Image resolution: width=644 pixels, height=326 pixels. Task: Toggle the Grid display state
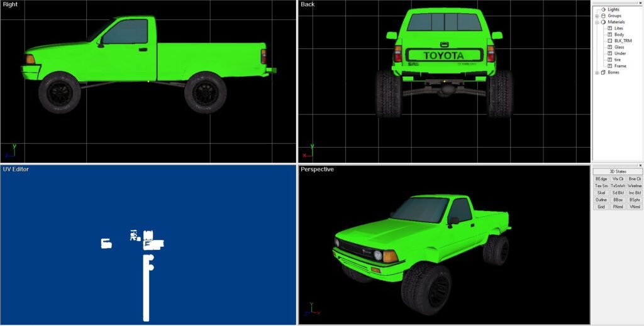tap(601, 207)
